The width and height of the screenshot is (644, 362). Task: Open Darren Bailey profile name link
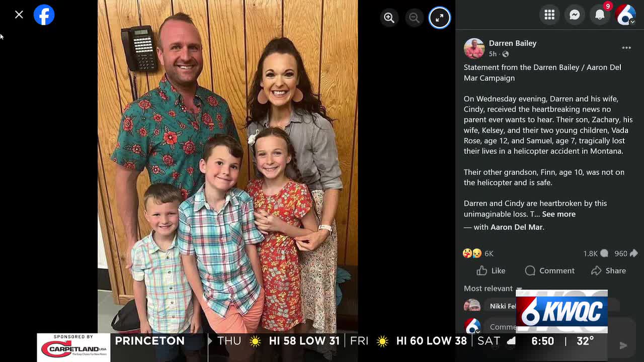(x=513, y=43)
